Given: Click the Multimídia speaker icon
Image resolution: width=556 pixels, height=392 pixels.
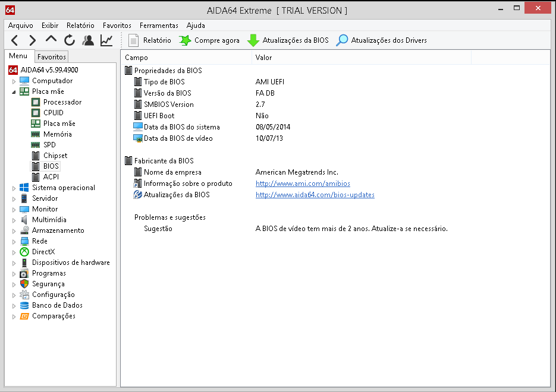Looking at the screenshot, I should [24, 220].
